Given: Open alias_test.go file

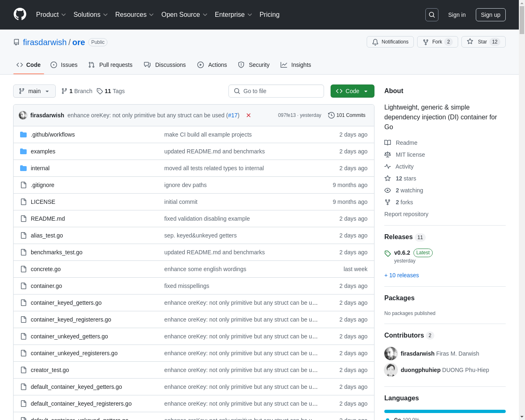Looking at the screenshot, I should (x=47, y=235).
